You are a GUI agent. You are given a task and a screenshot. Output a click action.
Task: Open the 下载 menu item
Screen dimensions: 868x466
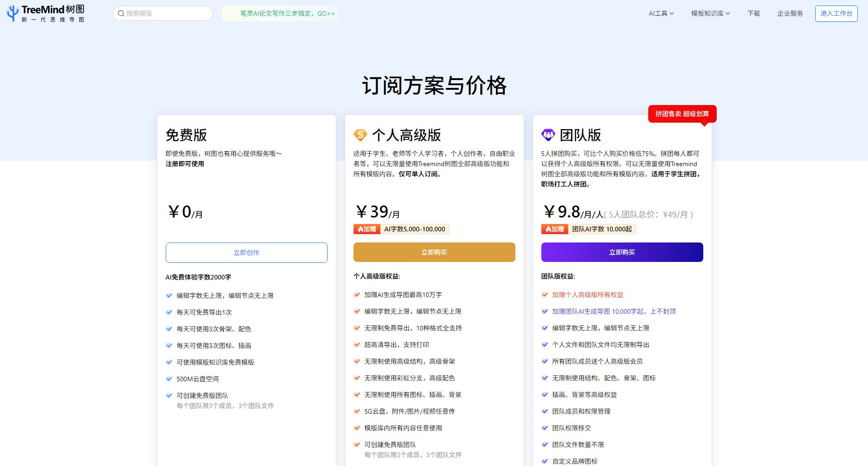(x=753, y=13)
